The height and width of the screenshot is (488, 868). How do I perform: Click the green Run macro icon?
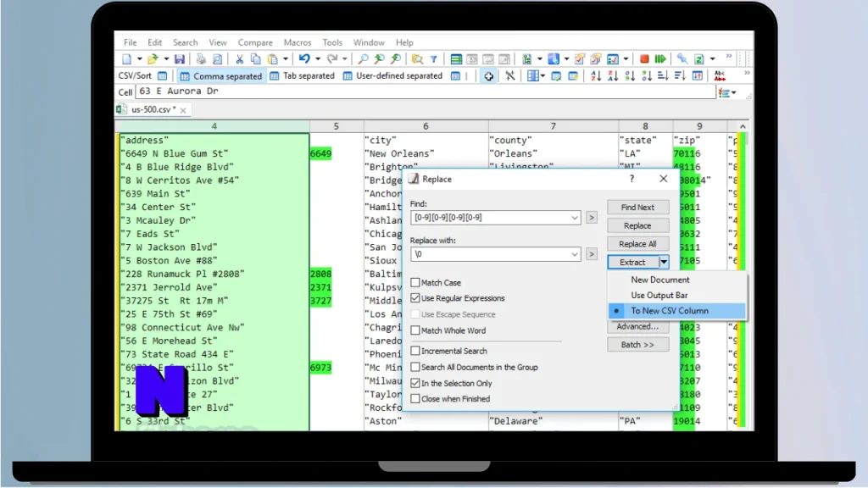point(660,59)
